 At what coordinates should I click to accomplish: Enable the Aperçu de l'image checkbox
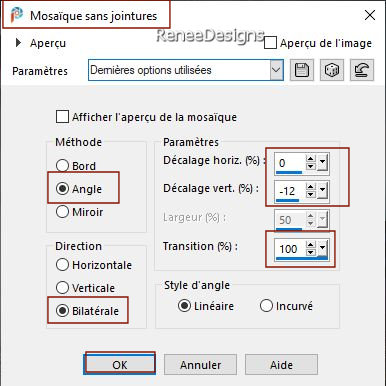pyautogui.click(x=270, y=43)
